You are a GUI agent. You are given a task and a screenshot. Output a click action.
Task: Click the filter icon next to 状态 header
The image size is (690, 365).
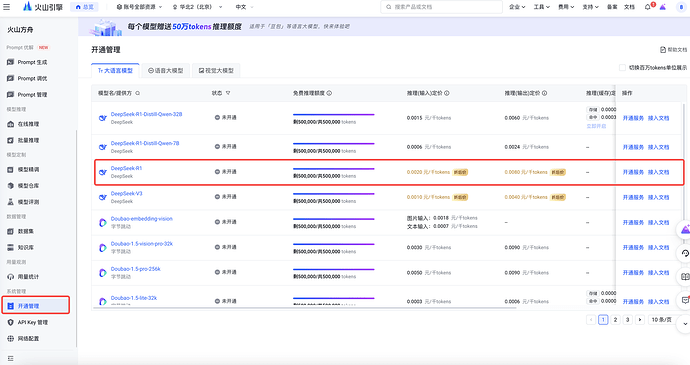[x=228, y=93]
